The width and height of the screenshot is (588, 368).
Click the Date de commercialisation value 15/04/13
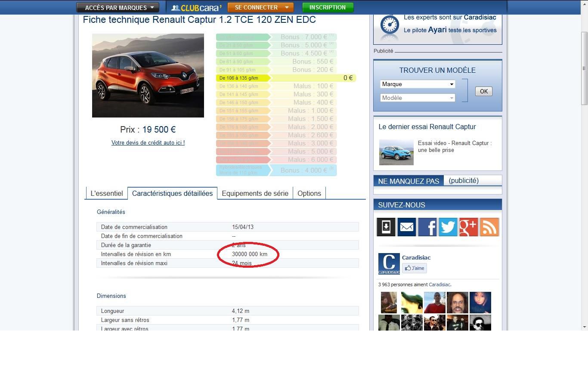click(x=243, y=227)
